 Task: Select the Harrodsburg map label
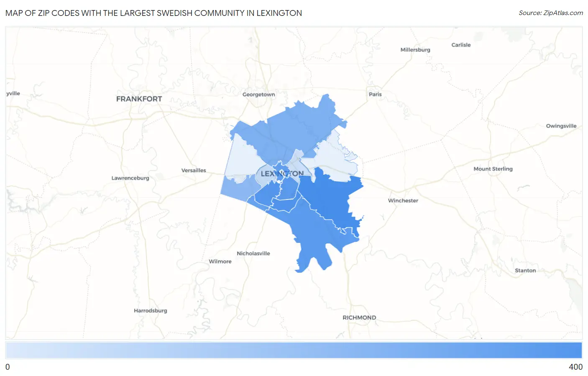(x=150, y=311)
